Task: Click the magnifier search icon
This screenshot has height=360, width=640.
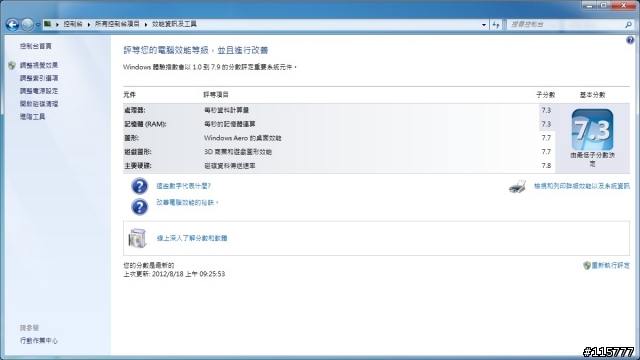Action: click(x=628, y=24)
